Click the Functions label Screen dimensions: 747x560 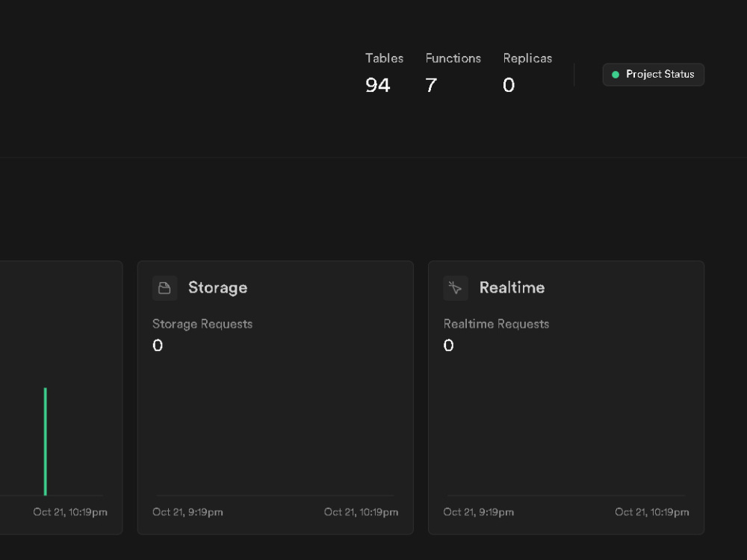[453, 58]
